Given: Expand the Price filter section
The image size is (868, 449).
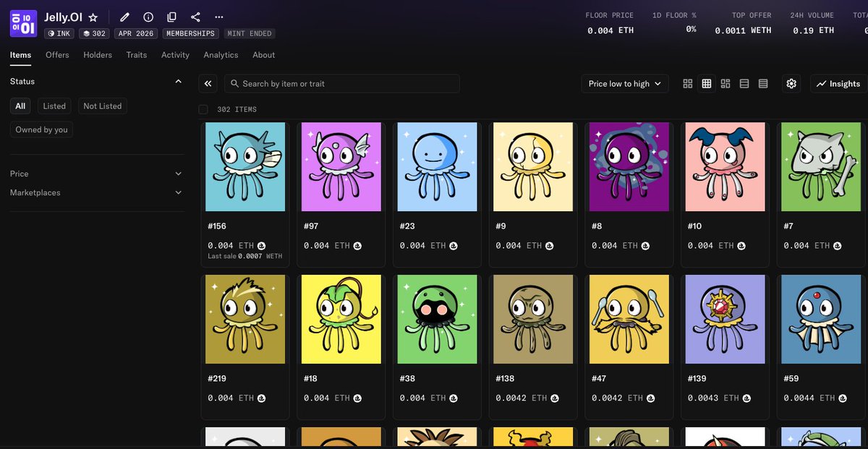Looking at the screenshot, I should point(97,174).
